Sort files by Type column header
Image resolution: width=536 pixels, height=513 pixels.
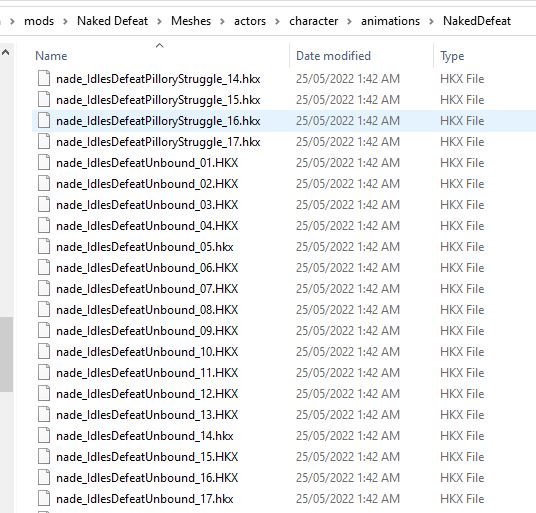pos(452,56)
